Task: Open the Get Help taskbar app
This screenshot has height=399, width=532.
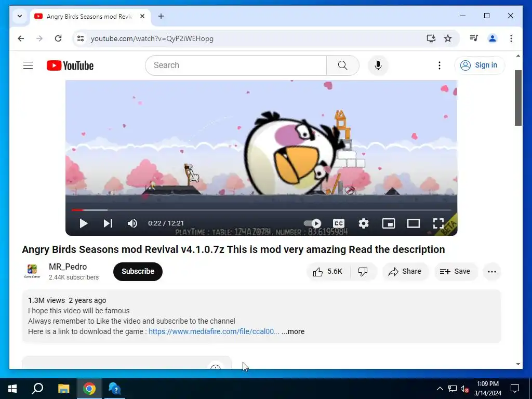Action: click(115, 389)
